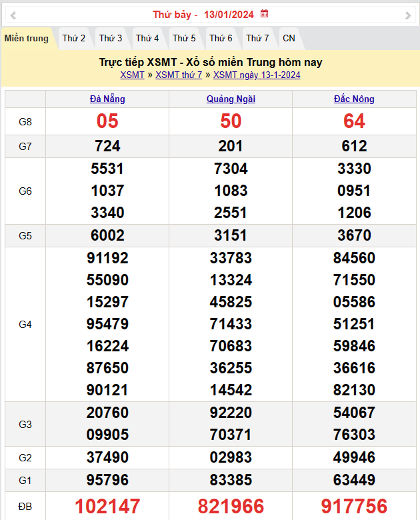The height and width of the screenshot is (520, 420).
Task: Click the ĐB row label
Action: [x=25, y=507]
